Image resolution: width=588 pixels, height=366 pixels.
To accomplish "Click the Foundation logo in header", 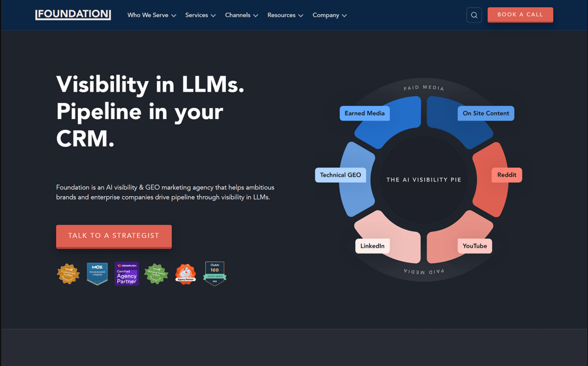I will pyautogui.click(x=73, y=14).
